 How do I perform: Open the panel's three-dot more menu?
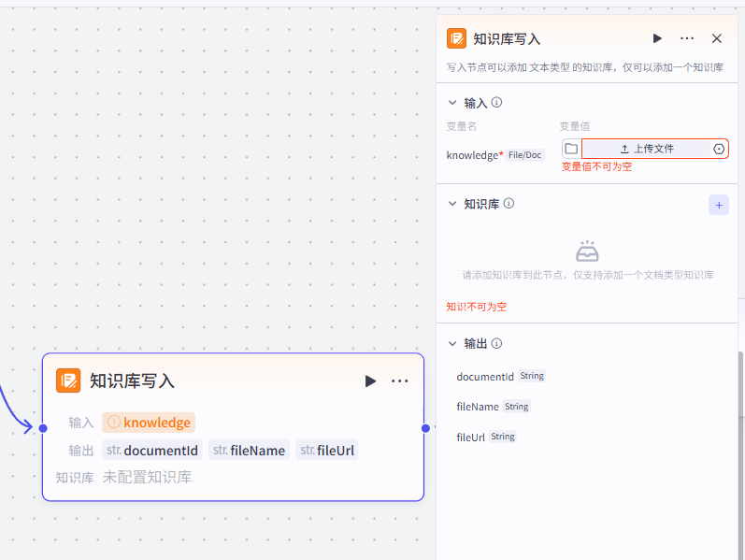(x=687, y=38)
